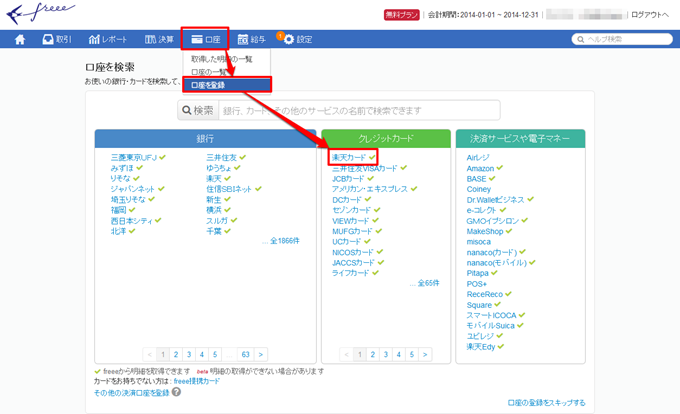Viewport: 680px width, 414px height.
Task: Pick Dr.Walletビジネス service
Action: (x=496, y=200)
